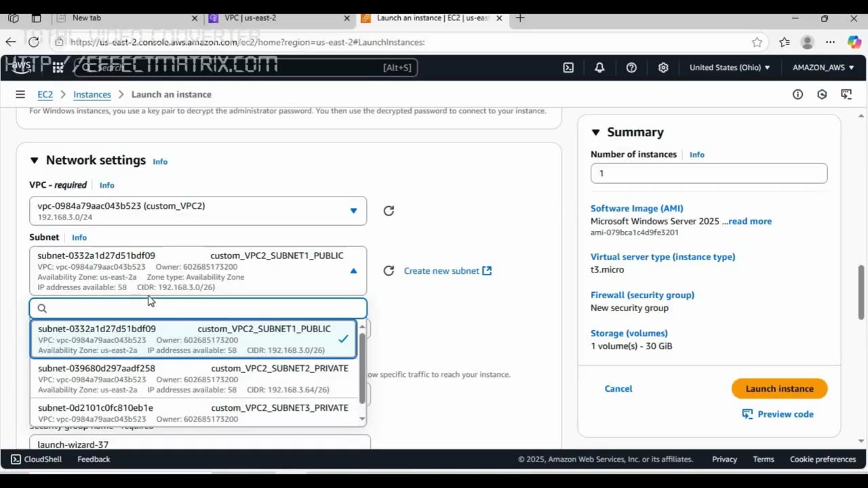The image size is (868, 488).
Task: Open the notifications bell
Action: (599, 68)
